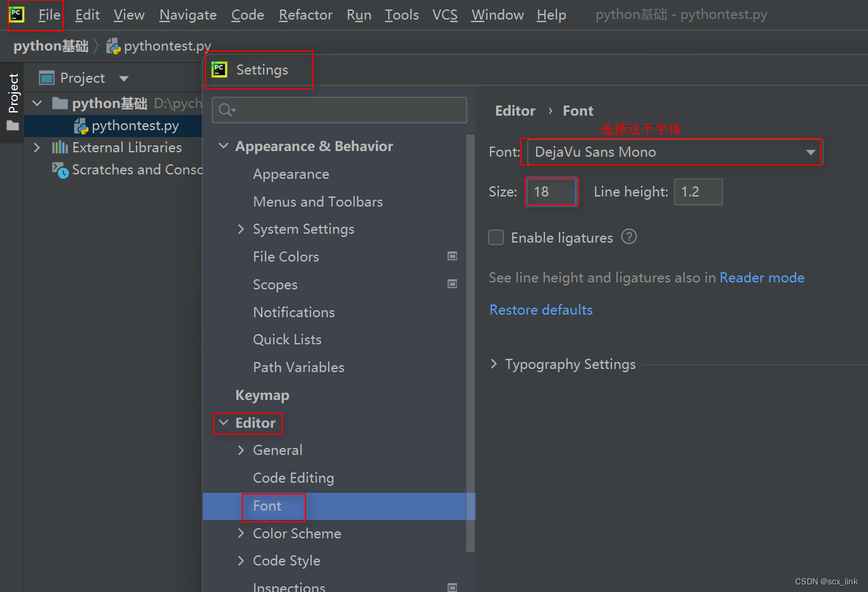
Task: Open the Refactor menu
Action: [305, 15]
